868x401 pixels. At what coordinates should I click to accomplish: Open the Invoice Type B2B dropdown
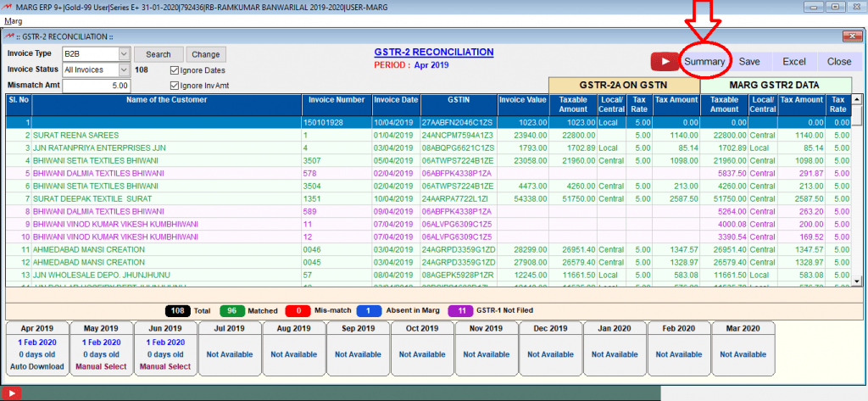pos(124,54)
